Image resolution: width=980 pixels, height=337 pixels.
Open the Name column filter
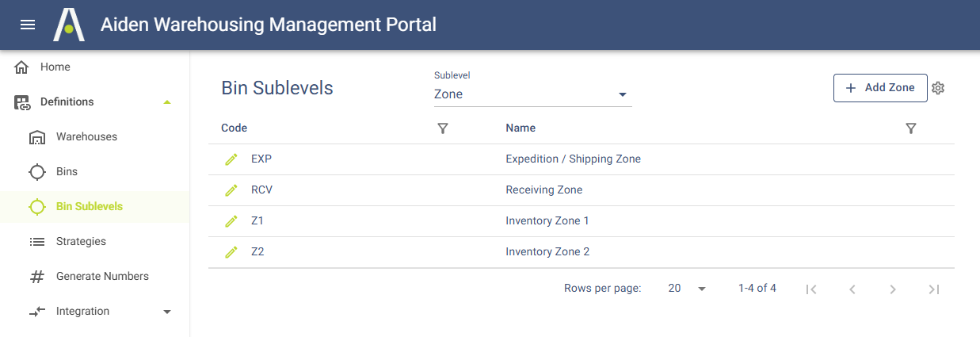(x=911, y=128)
